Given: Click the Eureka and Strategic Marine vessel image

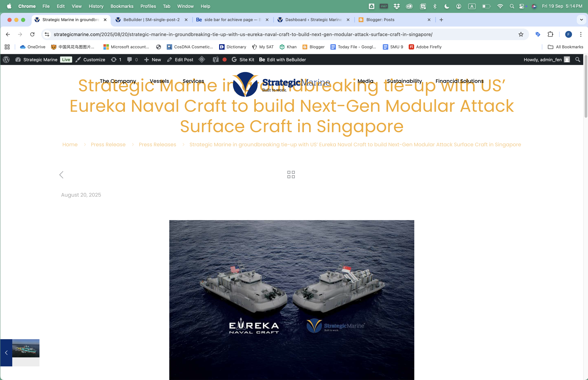Looking at the screenshot, I should 292,300.
